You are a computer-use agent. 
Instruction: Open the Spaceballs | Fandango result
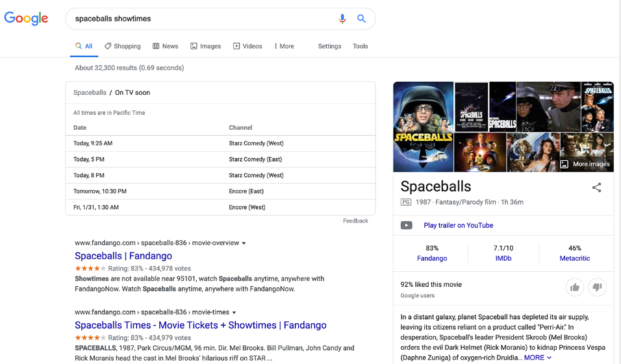123,256
